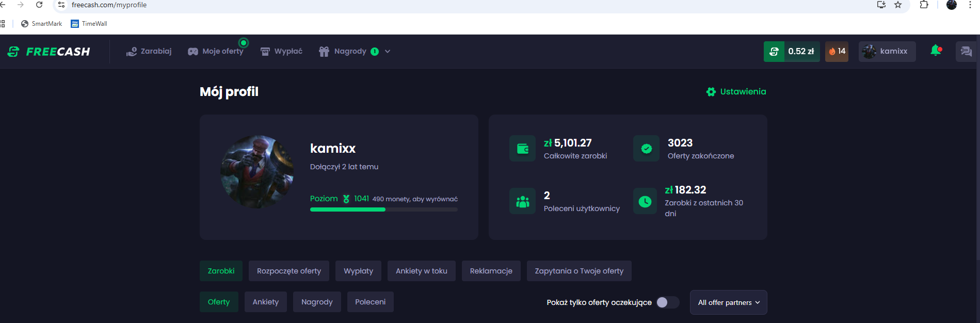Open the Reklamacje tab

[491, 271]
